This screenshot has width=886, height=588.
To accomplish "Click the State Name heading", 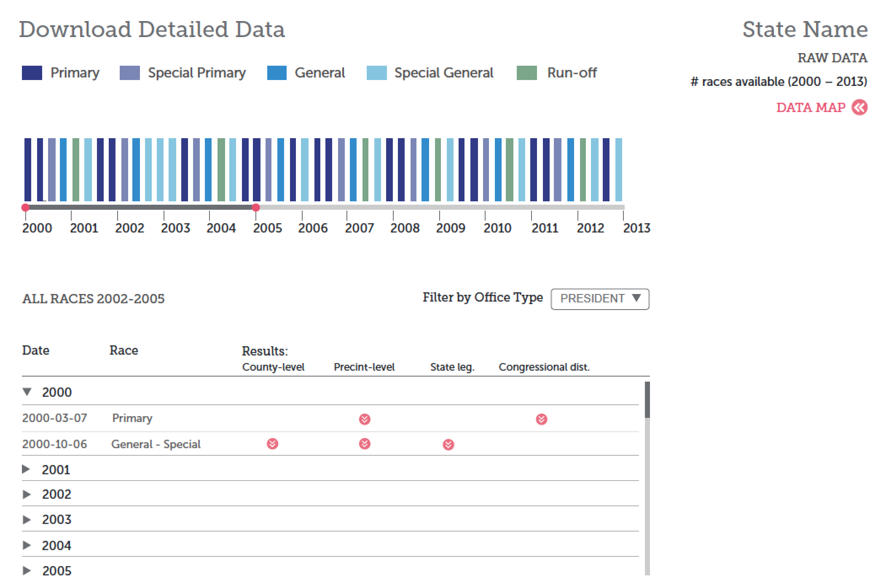I will tap(805, 29).
